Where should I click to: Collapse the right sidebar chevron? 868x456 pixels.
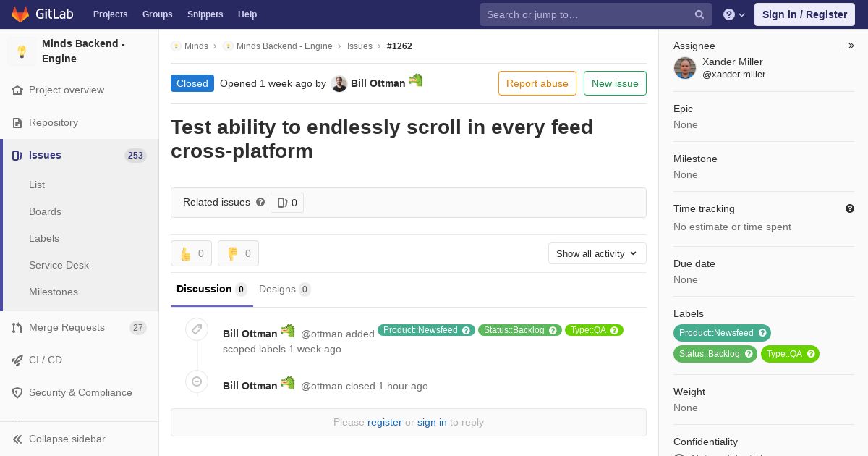point(851,46)
